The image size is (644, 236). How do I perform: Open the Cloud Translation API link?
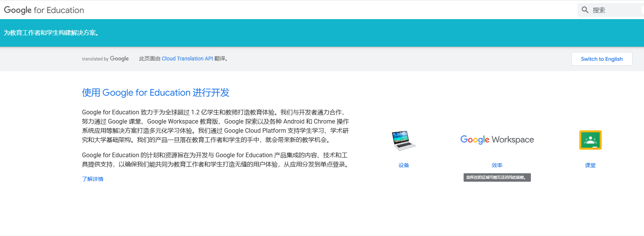point(187,59)
